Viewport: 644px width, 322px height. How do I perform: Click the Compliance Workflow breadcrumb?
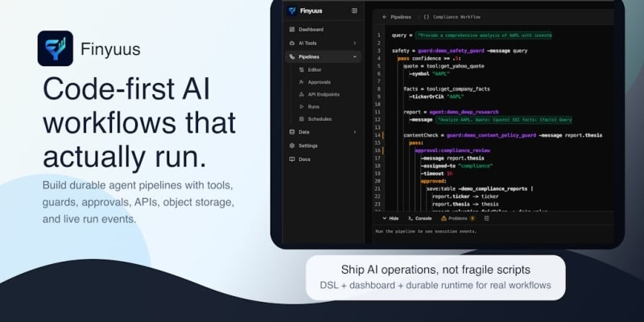[x=456, y=17]
